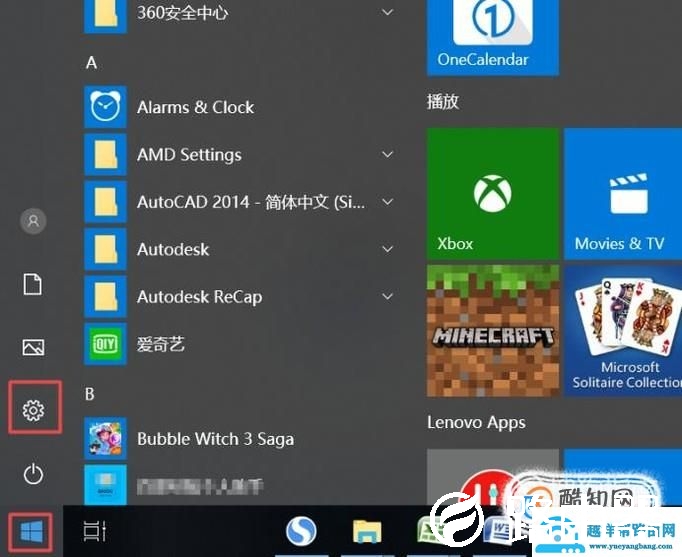Select the AMD Settings label

tap(189, 155)
